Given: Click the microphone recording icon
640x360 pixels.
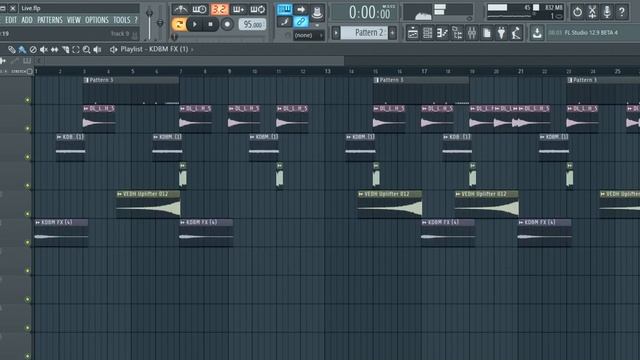Looking at the screenshot, I should point(607,12).
